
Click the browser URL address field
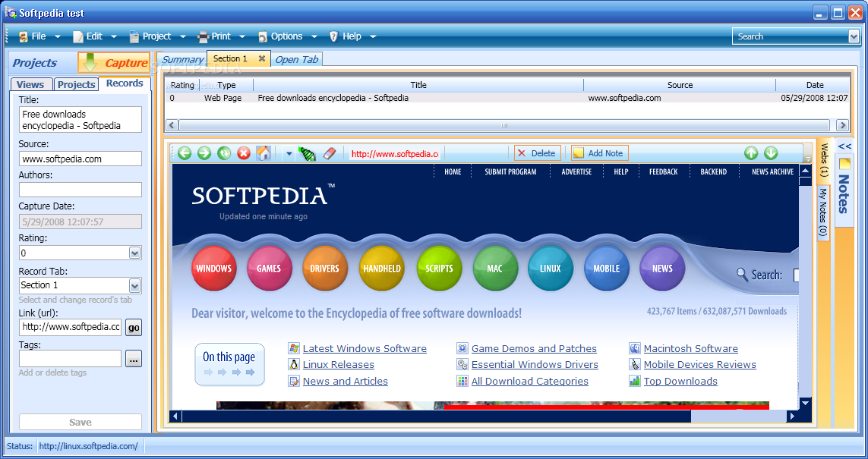pyautogui.click(x=395, y=154)
